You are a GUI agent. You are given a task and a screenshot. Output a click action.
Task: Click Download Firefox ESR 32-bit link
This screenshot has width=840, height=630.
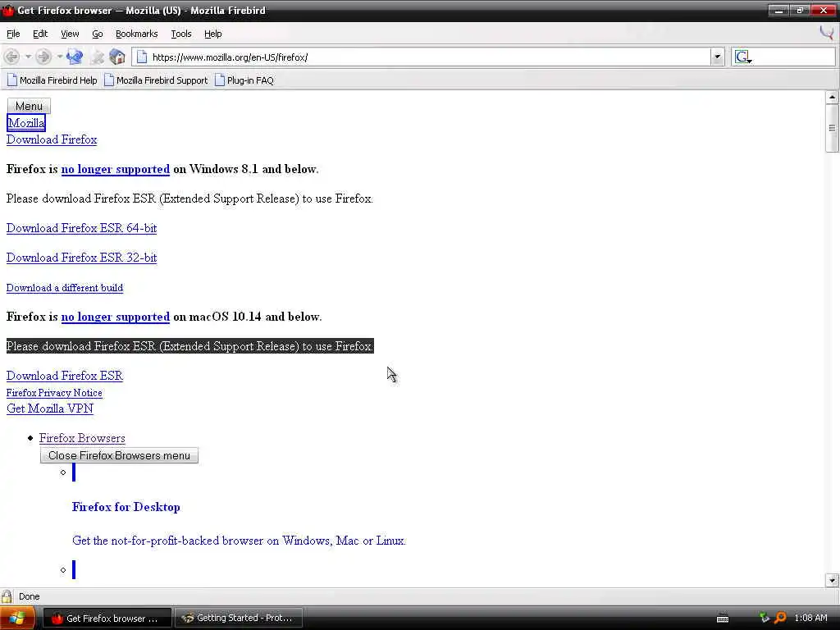point(81,258)
